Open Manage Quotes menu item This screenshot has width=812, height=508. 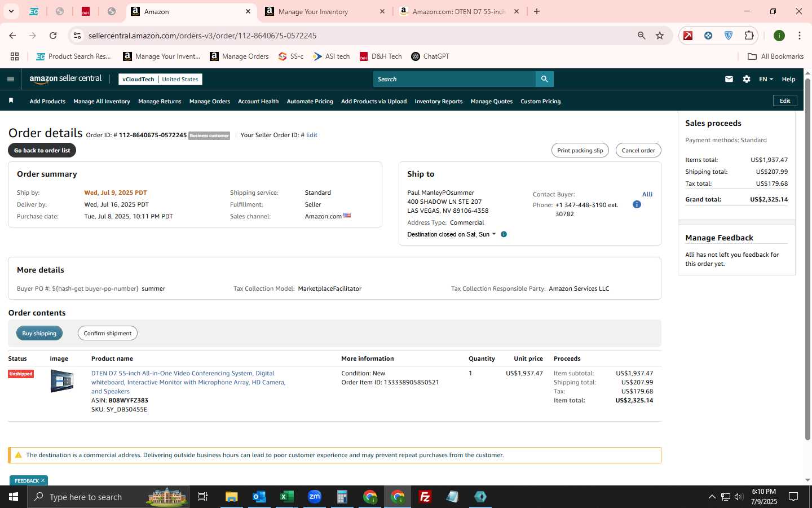click(491, 102)
